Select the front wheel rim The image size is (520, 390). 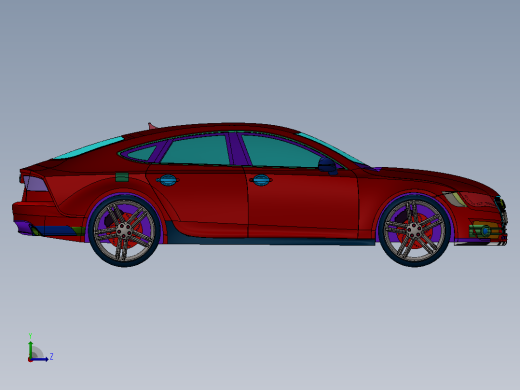[414, 231]
